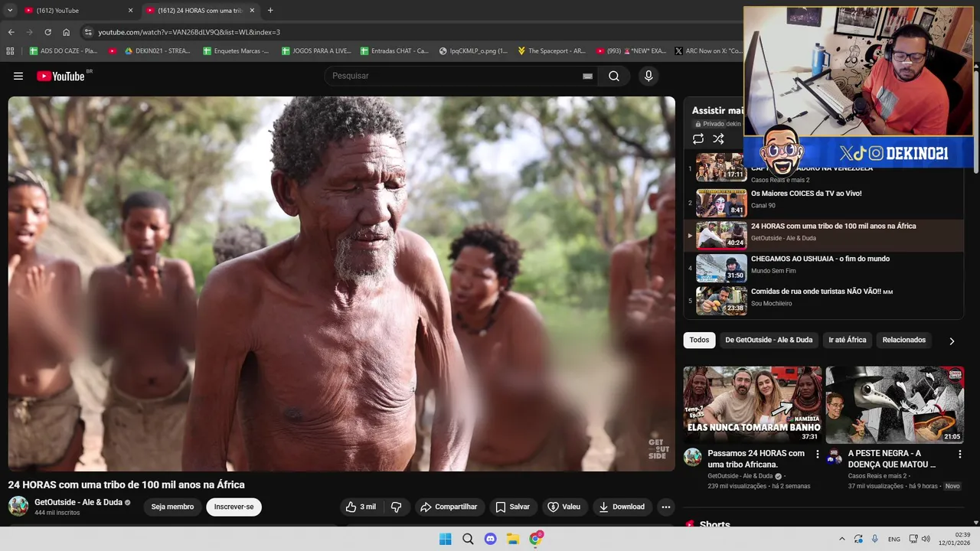
Task: Switch to the (1612) YouTube browser tab
Action: (77, 11)
